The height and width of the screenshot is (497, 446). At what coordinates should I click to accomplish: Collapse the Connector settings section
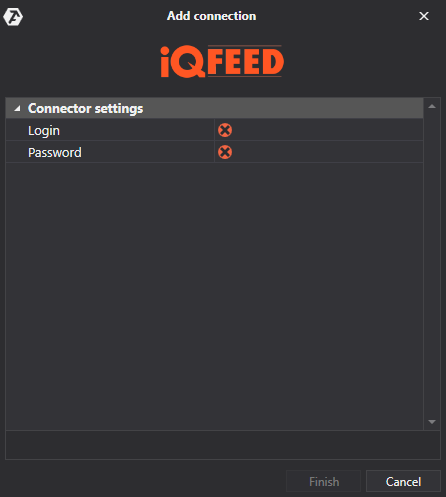[x=17, y=108]
